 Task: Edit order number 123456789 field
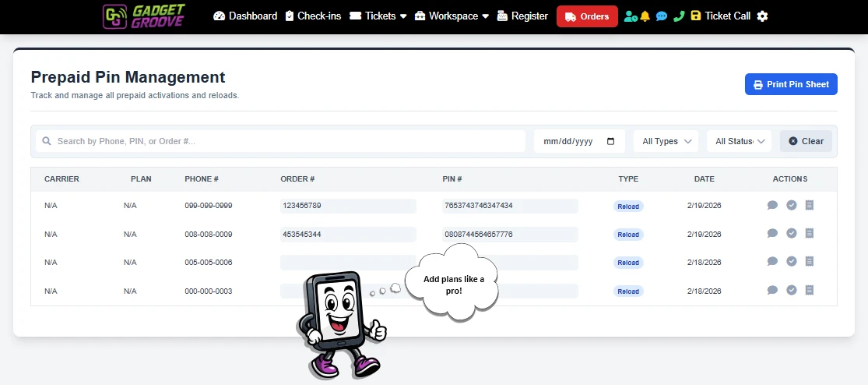click(348, 206)
